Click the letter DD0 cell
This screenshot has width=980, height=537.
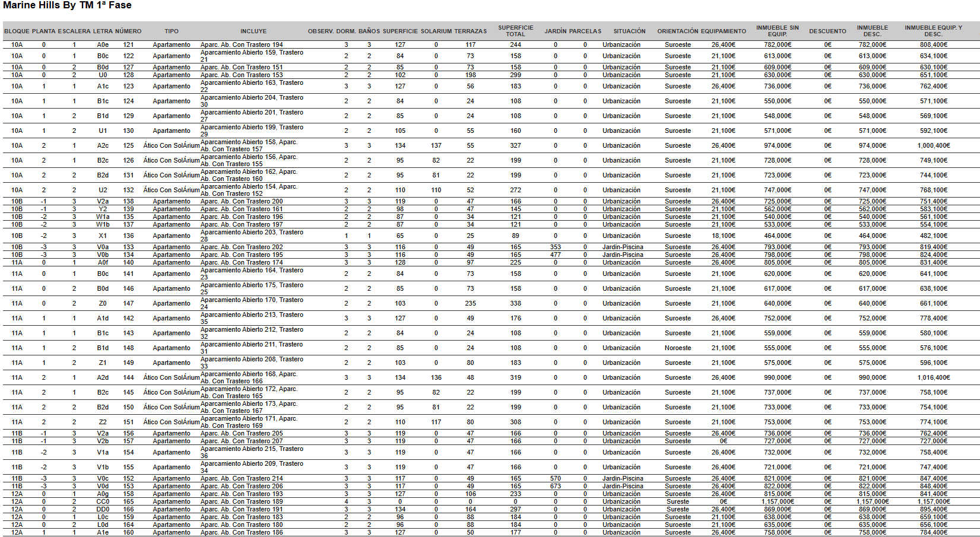pos(103,510)
